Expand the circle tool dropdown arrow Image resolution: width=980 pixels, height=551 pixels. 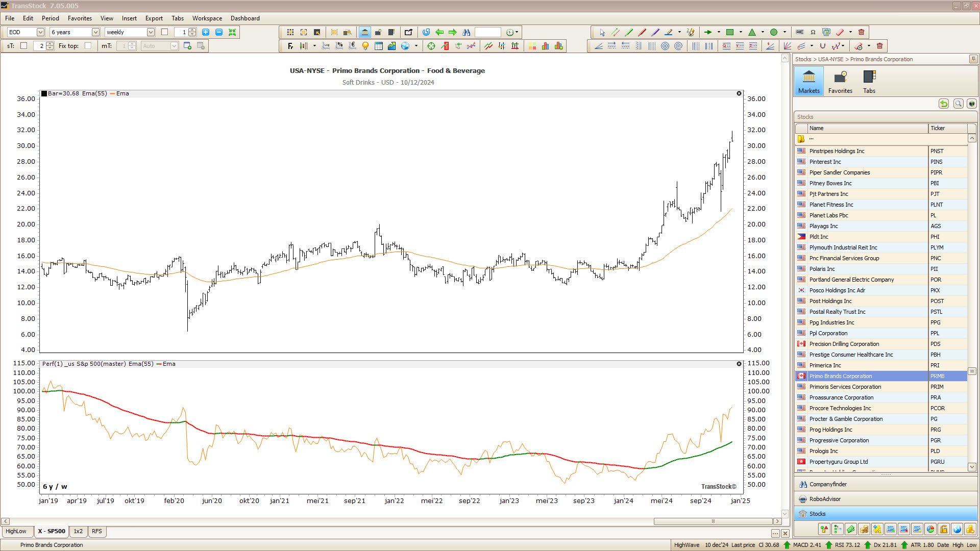785,32
